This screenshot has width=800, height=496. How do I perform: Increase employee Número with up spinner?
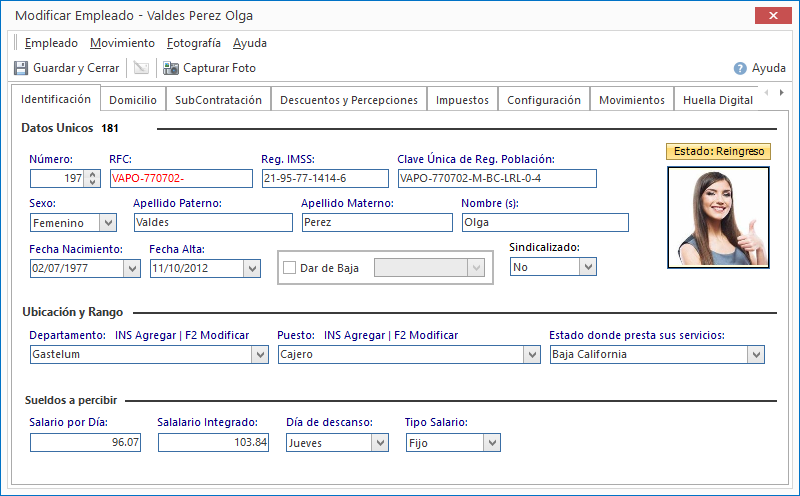click(x=93, y=174)
